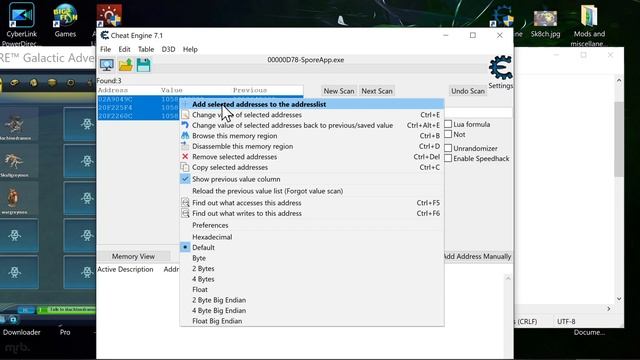The width and height of the screenshot is (640, 360).
Task: Select third creature thumbnail in Spore
Action: (x=15, y=199)
